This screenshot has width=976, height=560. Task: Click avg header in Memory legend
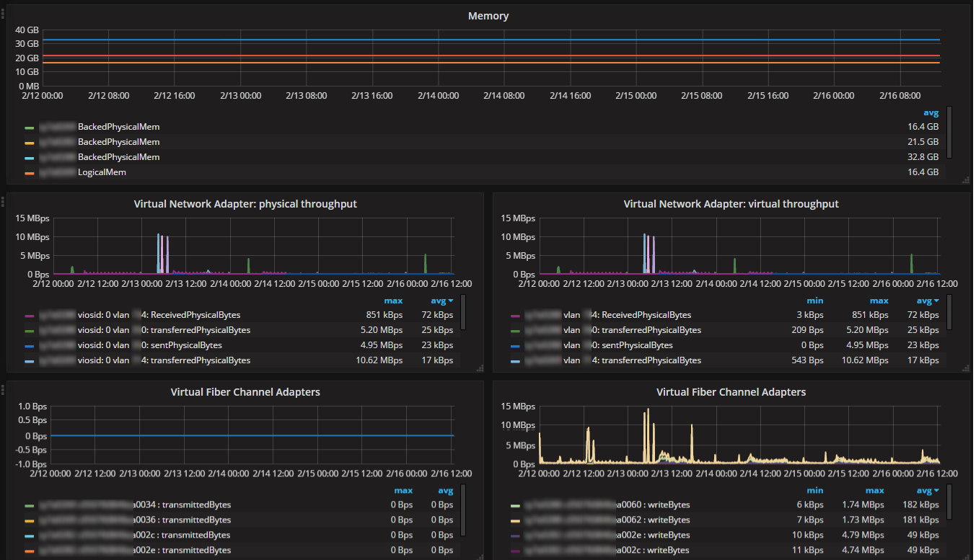pos(931,112)
